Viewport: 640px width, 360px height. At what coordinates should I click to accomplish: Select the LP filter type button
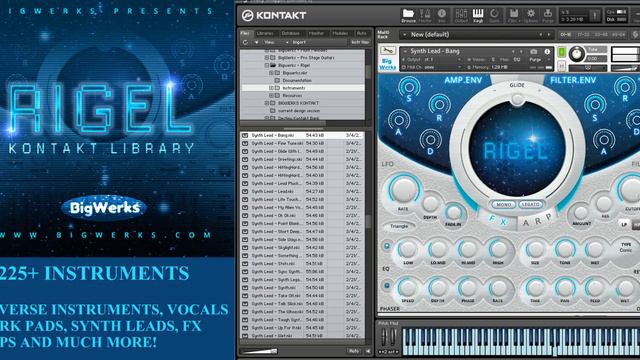point(624,224)
